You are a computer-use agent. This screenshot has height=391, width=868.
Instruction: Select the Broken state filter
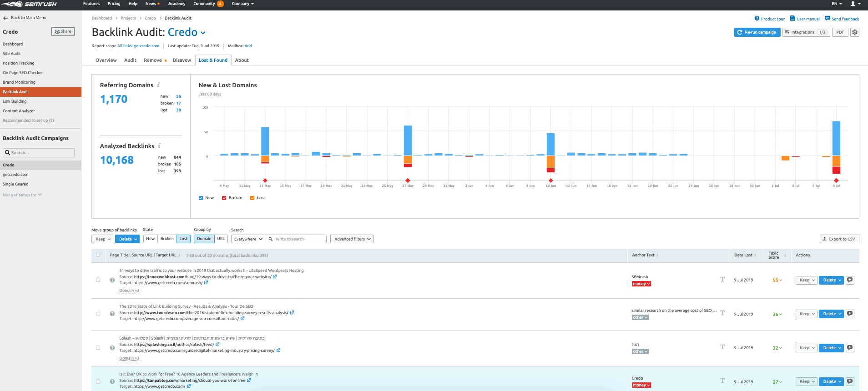click(x=167, y=239)
